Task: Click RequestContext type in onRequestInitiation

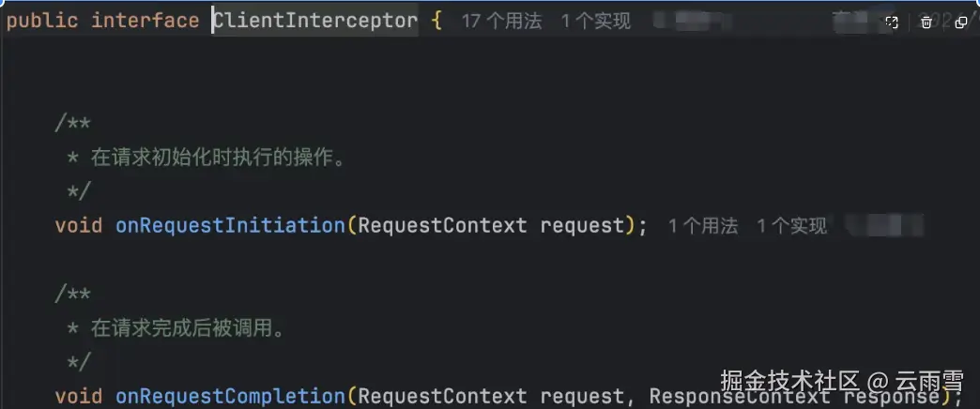Action: pos(442,225)
